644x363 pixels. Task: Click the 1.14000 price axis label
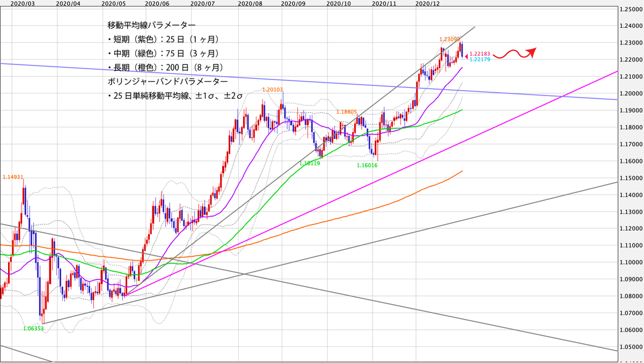(631, 195)
